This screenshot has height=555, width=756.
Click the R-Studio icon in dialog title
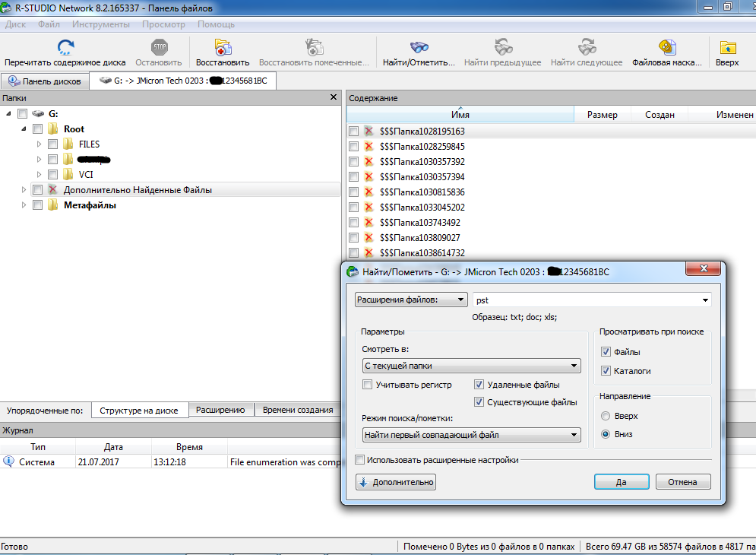coord(353,271)
